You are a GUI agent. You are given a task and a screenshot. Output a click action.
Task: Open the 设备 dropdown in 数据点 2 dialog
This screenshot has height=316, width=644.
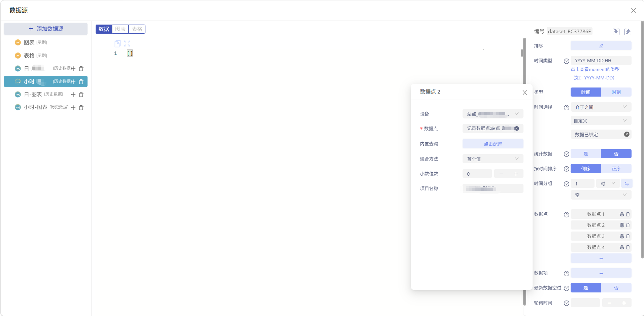pos(493,114)
